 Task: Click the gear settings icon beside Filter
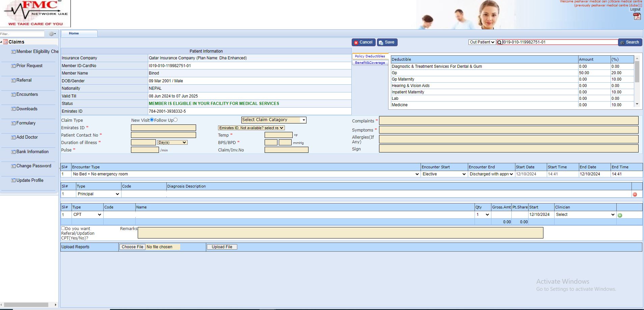click(52, 34)
